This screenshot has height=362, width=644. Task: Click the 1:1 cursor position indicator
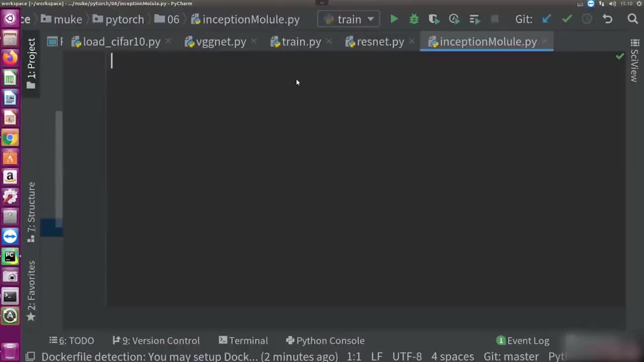click(354, 356)
